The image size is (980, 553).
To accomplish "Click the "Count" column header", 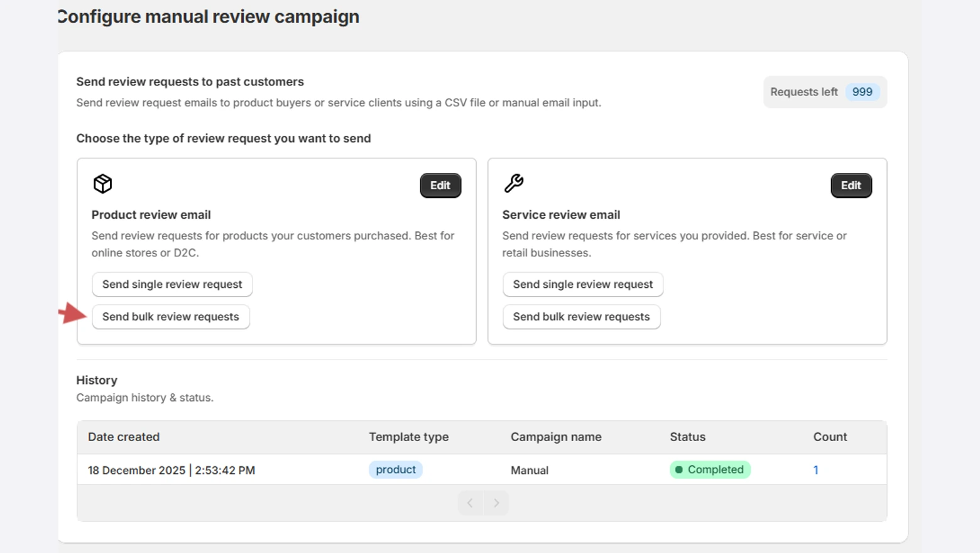I will point(830,437).
